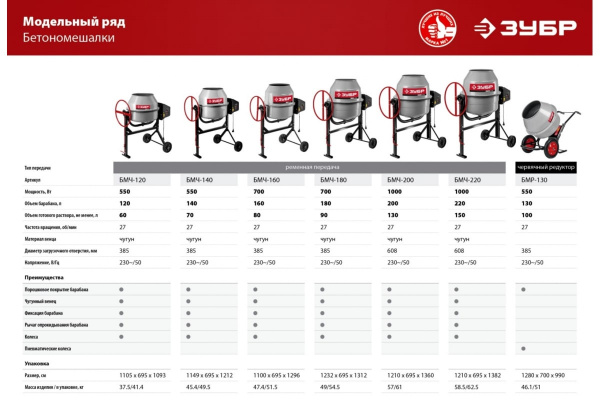Click the БМЧ-140 concrete mixer image
Image resolution: width=600 pixels, height=400 pixels.
pyautogui.click(x=213, y=122)
